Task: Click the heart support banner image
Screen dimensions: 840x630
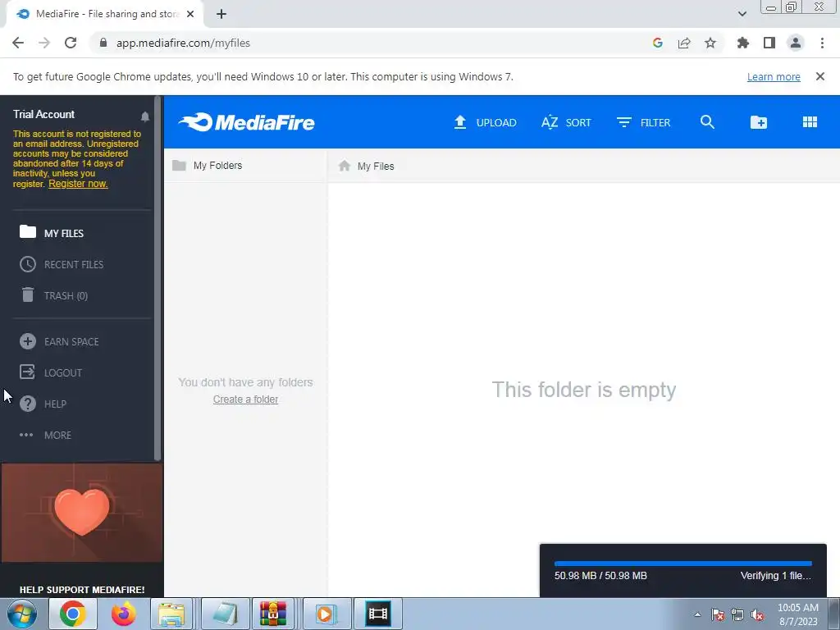Action: pos(82,513)
